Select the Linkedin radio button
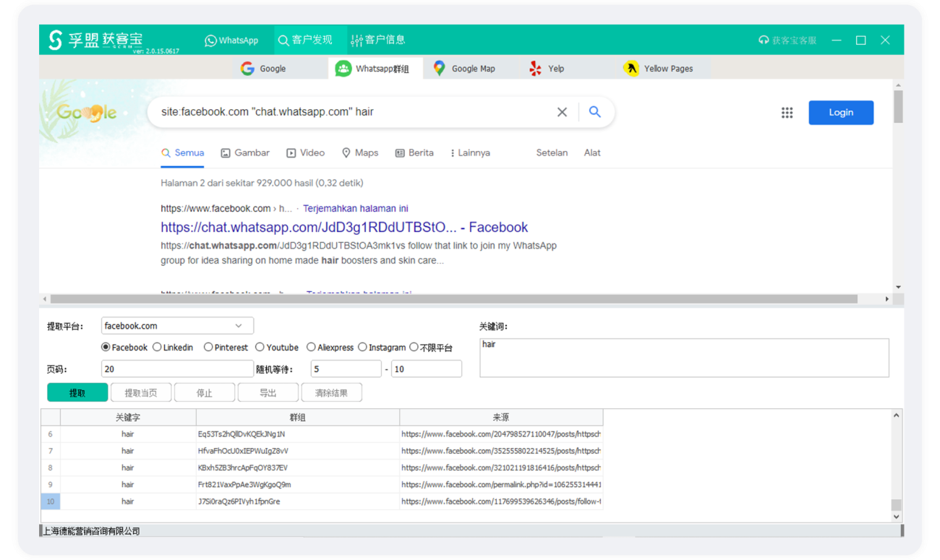940x560 pixels. (x=157, y=348)
